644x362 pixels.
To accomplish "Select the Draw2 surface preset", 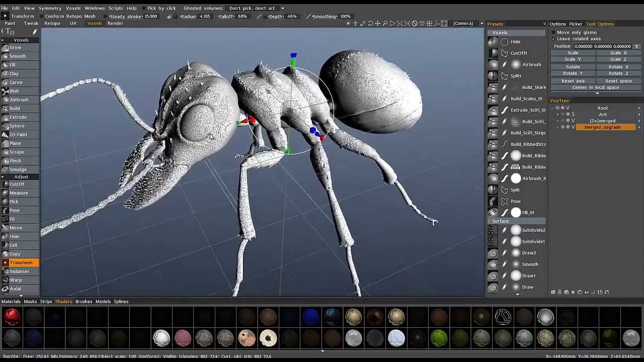I will pyautogui.click(x=528, y=253).
